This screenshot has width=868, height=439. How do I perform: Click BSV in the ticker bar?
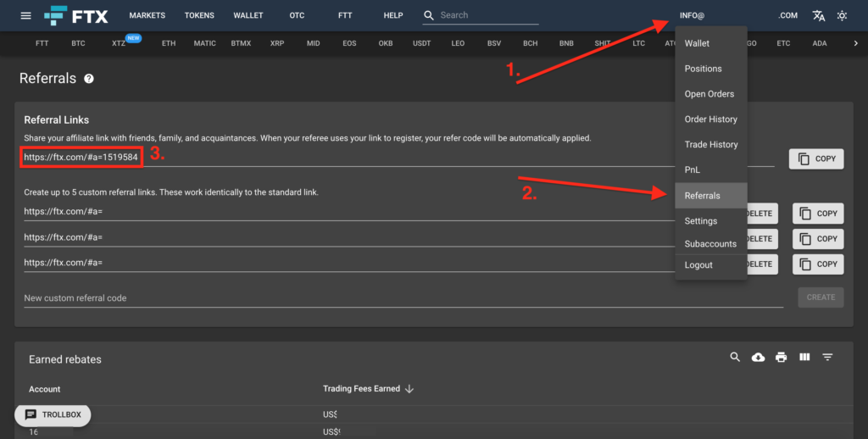point(494,43)
